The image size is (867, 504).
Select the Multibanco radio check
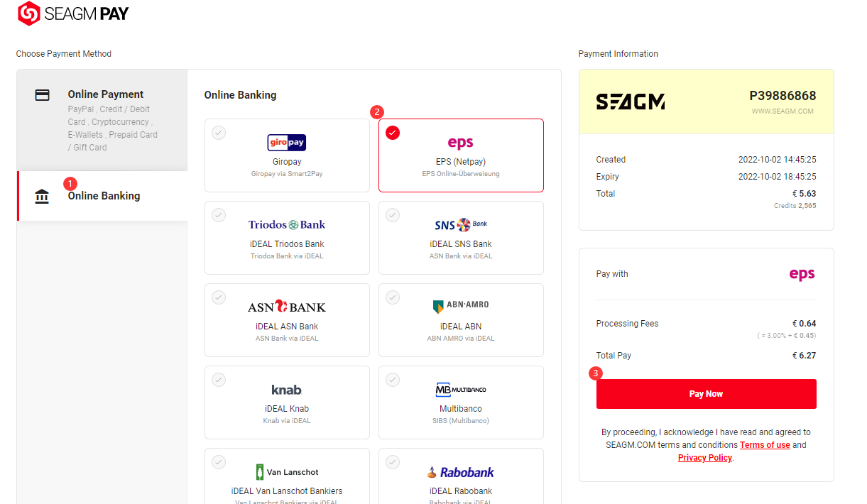point(393,380)
